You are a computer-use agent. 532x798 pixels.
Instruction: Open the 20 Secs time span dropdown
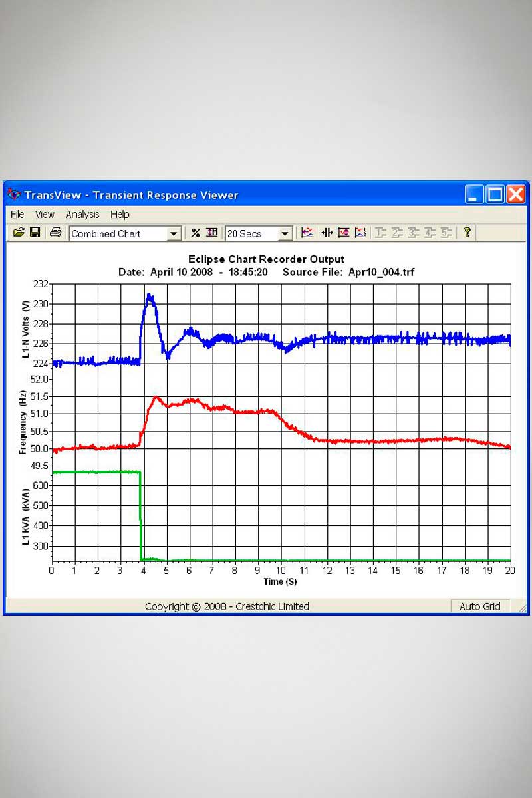tap(285, 233)
